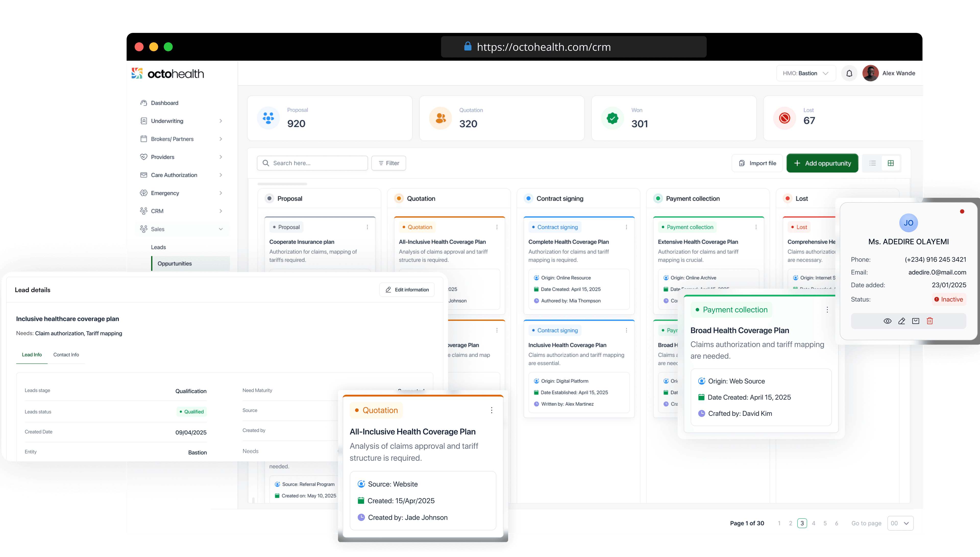980x557 pixels.
Task: Click the Edit information button
Action: pos(407,290)
